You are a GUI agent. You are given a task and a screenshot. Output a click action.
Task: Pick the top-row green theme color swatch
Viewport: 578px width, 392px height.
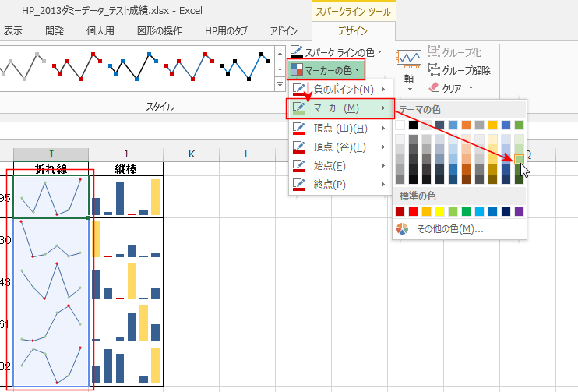tap(519, 125)
